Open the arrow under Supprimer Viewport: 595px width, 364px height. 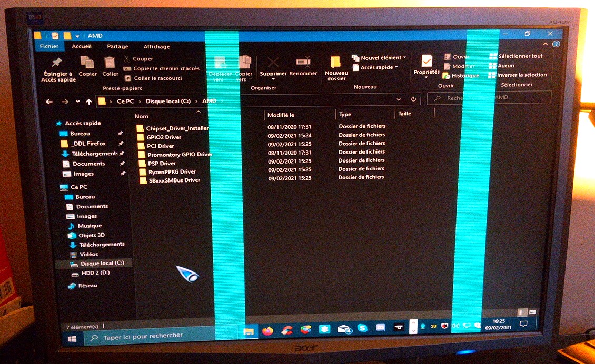tap(273, 79)
